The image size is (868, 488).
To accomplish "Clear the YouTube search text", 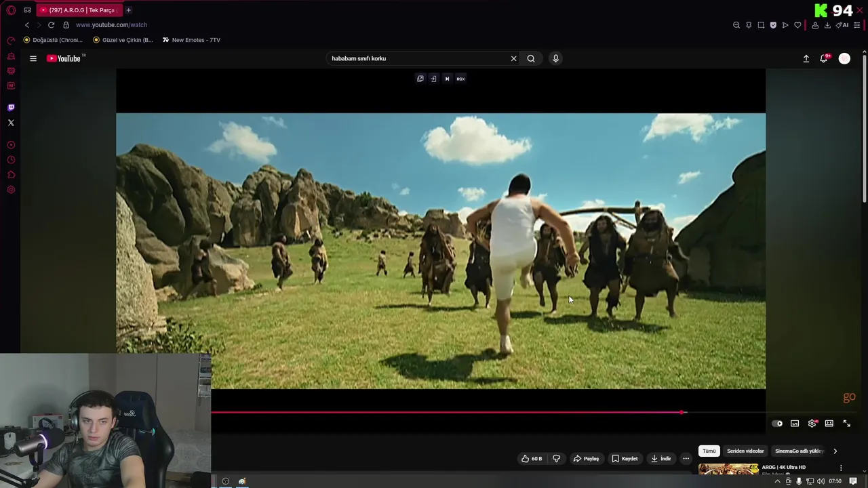I will tap(513, 58).
